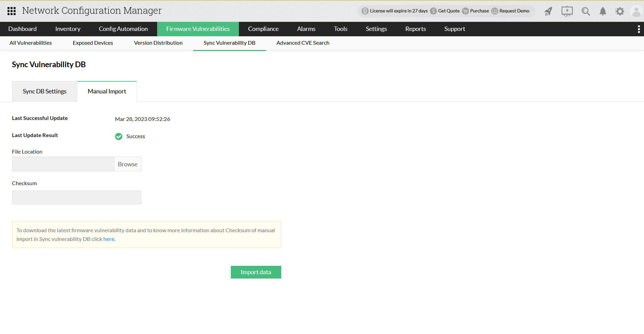Open the Reports menu
644x334 pixels.
click(416, 29)
